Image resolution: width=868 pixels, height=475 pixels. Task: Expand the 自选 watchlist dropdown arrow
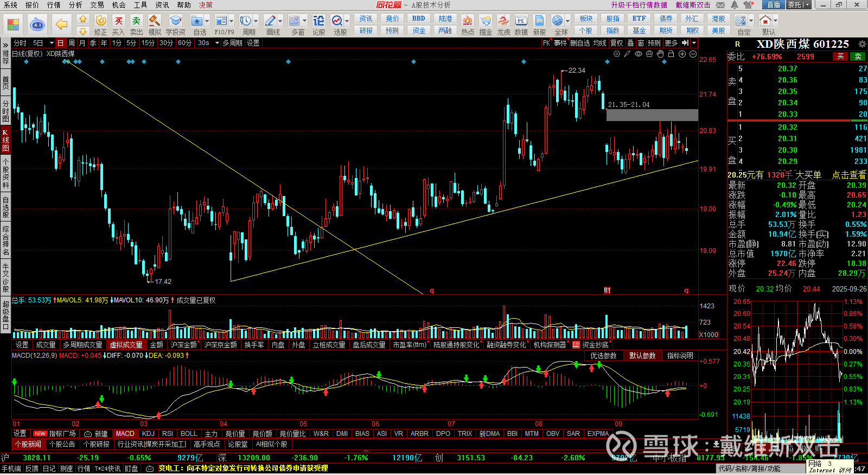pyautogui.click(x=207, y=21)
